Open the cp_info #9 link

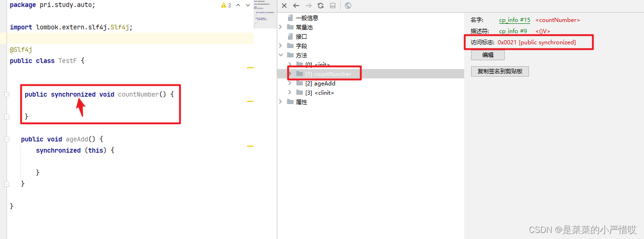(513, 31)
